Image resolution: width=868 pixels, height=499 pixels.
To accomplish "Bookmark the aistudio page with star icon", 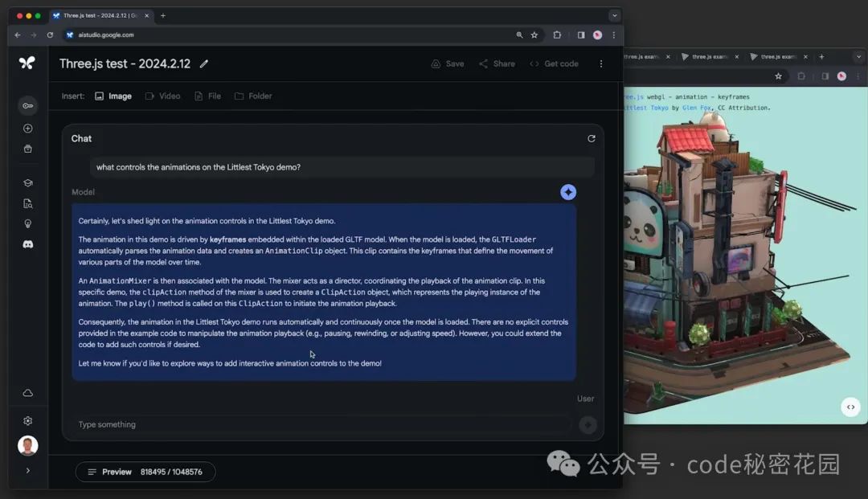I will coord(534,35).
